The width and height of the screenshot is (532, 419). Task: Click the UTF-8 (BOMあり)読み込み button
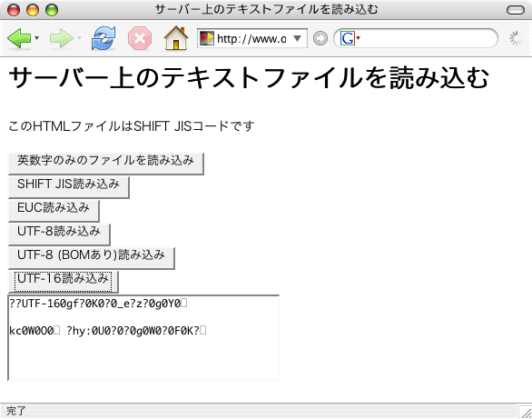click(92, 258)
